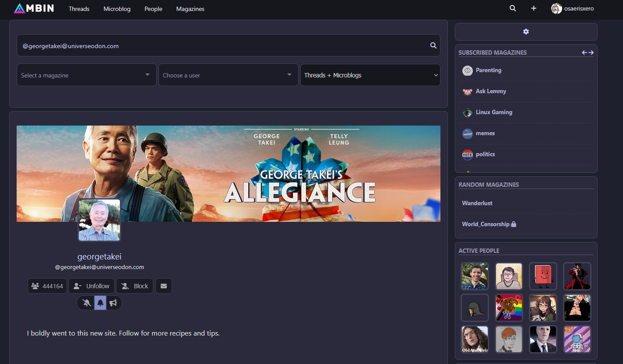The image size is (623, 364).
Task: Click the subscribed magazines arrows icon
Action: [588, 52]
